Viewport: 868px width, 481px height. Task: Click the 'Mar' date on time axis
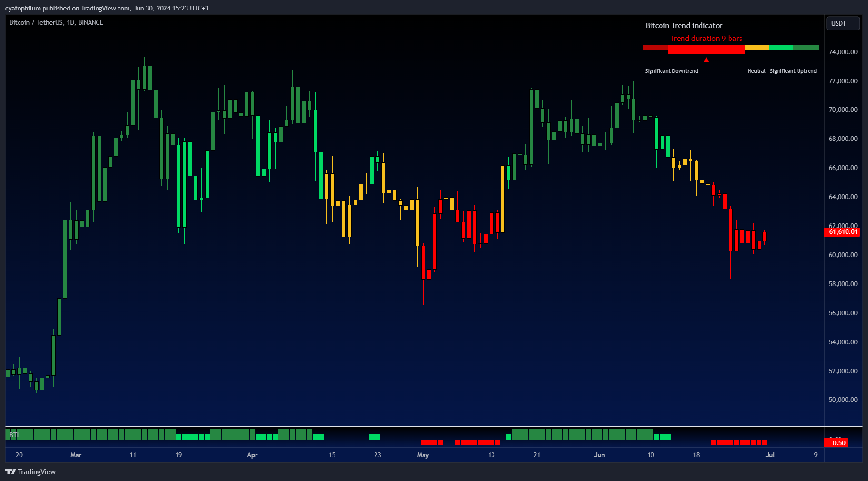pos(76,455)
